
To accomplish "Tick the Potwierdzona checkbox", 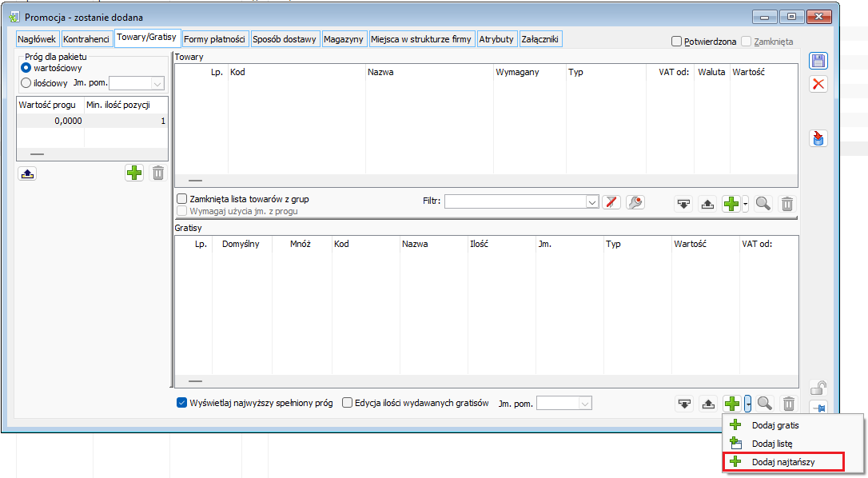I will (x=676, y=42).
